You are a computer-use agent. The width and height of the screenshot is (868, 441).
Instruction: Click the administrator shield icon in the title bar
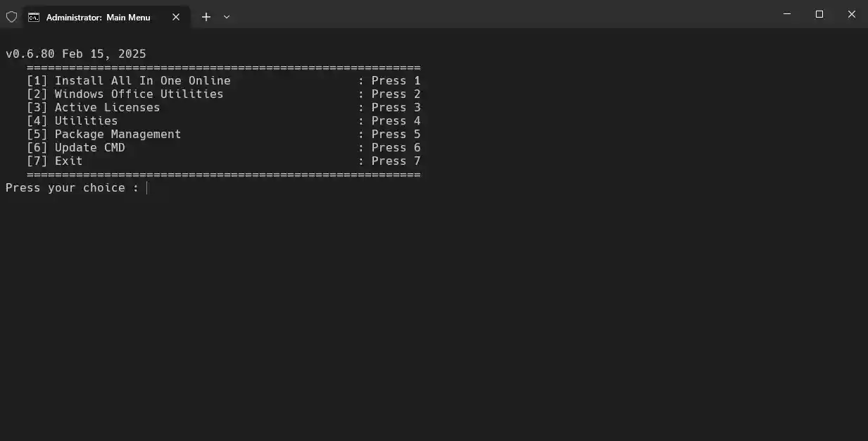point(11,16)
